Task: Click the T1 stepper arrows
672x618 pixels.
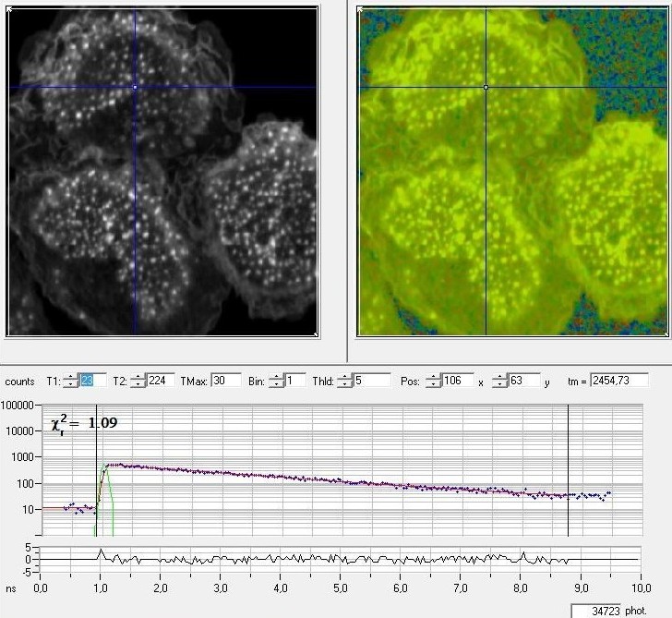Action: [71, 381]
